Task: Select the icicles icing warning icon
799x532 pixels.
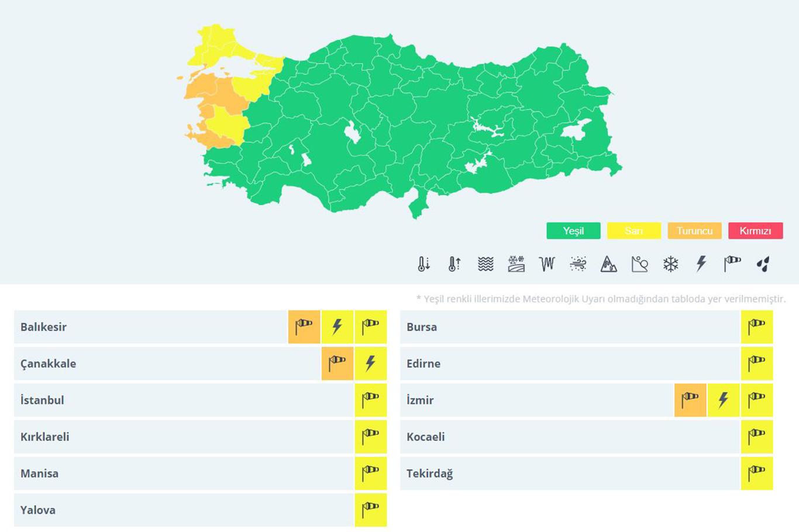Action: coord(547,264)
